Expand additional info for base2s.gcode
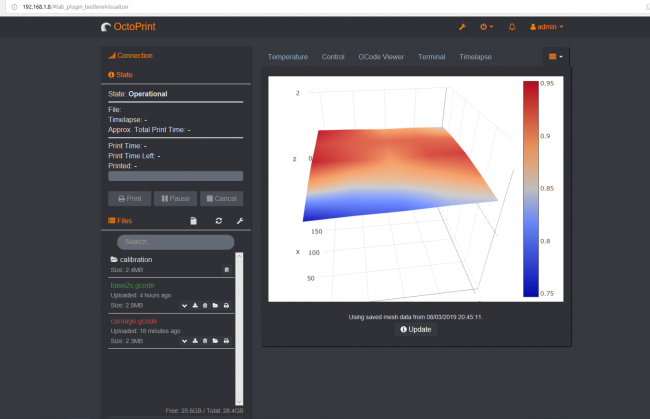650x419 pixels. pyautogui.click(x=184, y=305)
